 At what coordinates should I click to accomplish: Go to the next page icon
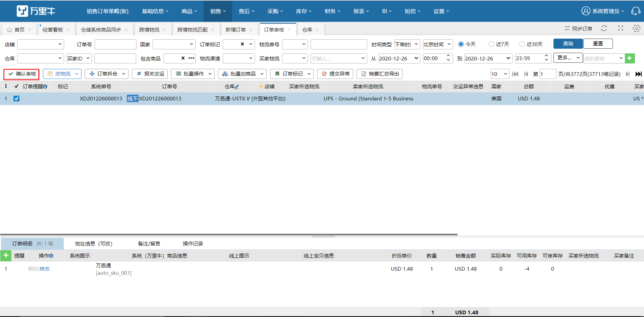point(628,74)
